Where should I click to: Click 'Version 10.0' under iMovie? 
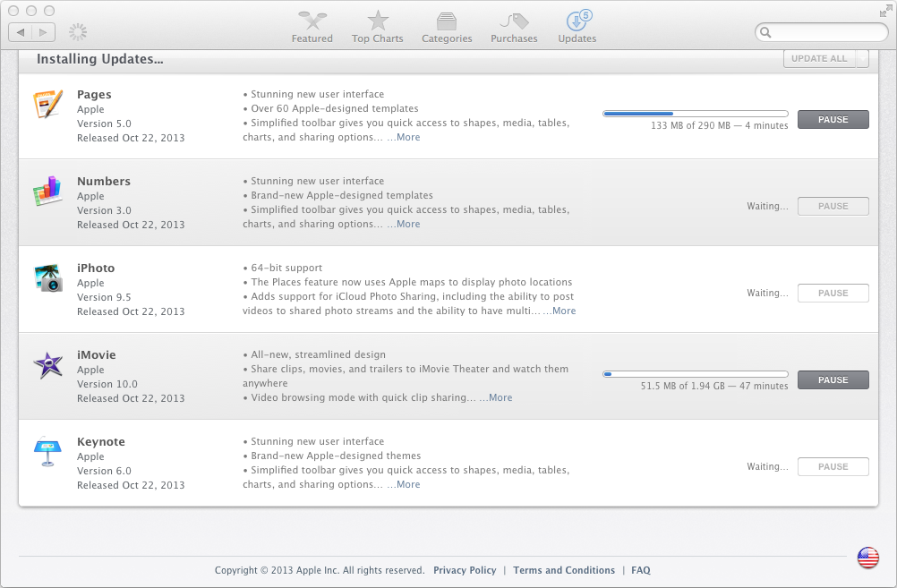click(107, 384)
